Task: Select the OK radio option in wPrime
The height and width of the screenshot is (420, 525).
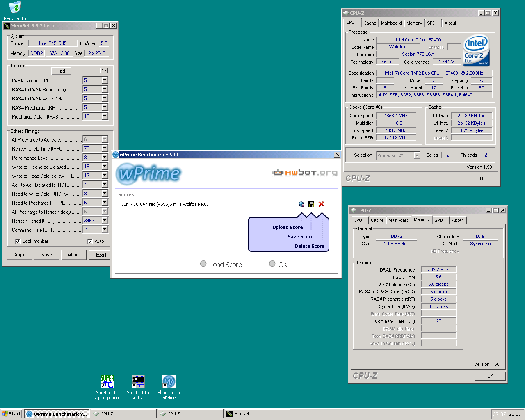Action: point(272,264)
